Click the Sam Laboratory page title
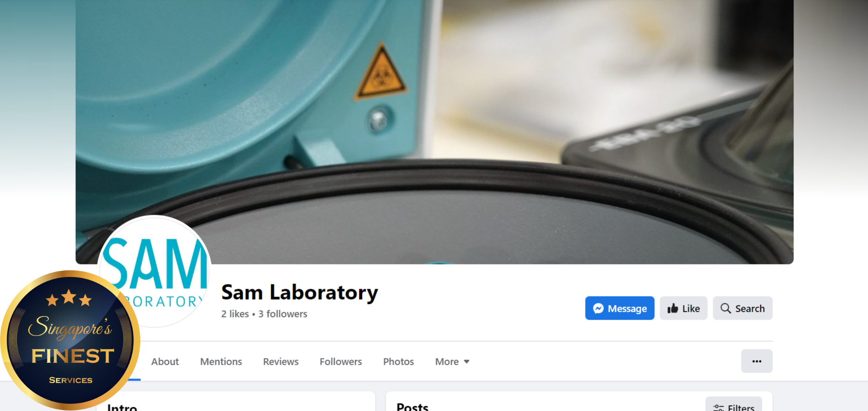The width and height of the screenshot is (868, 411). (300, 292)
